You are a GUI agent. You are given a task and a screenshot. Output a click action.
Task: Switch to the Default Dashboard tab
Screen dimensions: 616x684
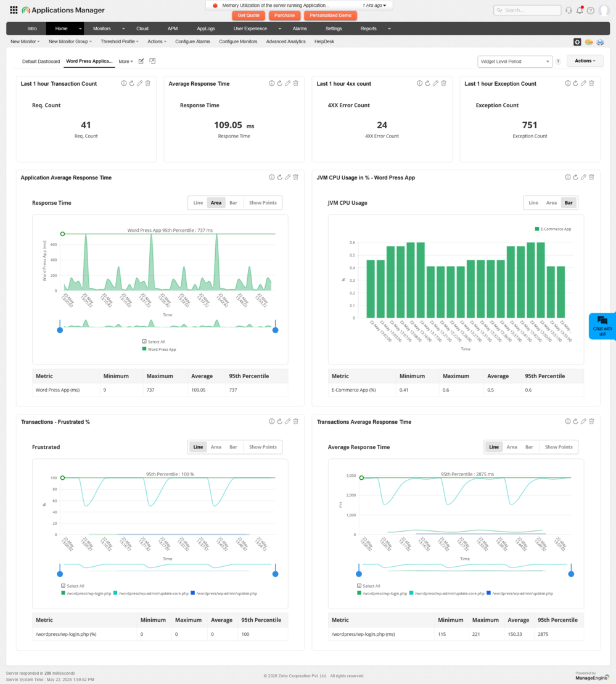pos(41,62)
